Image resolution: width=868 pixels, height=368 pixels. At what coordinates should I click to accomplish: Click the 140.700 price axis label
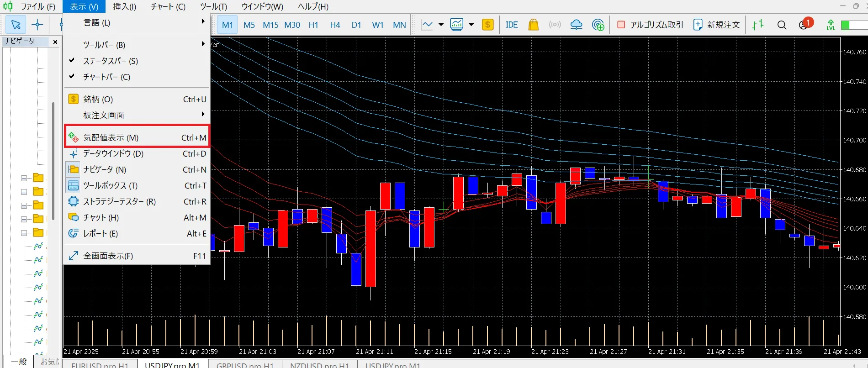(x=854, y=140)
